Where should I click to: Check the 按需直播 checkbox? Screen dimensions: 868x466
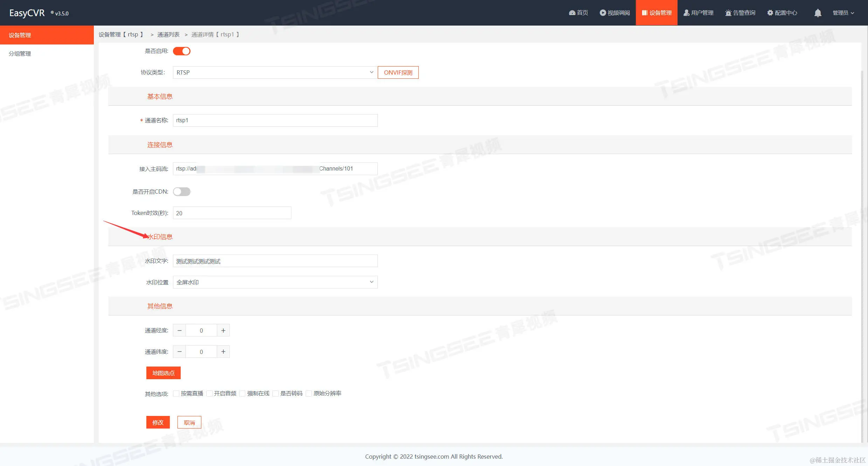tap(176, 394)
